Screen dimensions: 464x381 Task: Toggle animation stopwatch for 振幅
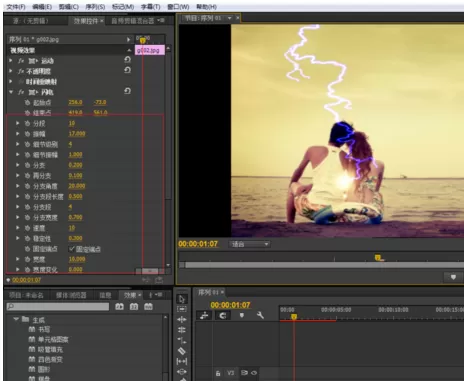[27, 134]
